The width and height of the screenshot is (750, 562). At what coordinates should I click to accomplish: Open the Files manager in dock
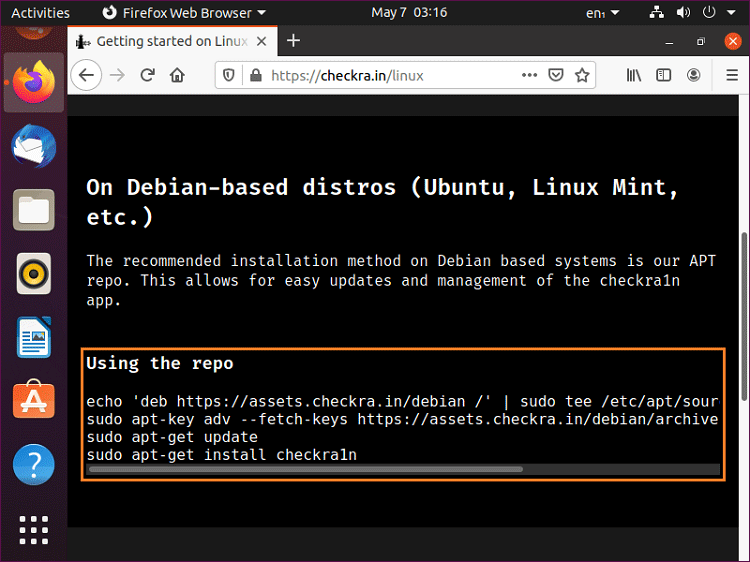(33, 210)
